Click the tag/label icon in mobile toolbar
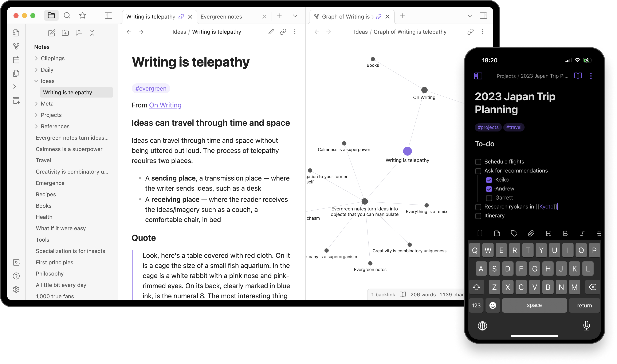Image resolution: width=617 pixels, height=364 pixels. tap(514, 233)
